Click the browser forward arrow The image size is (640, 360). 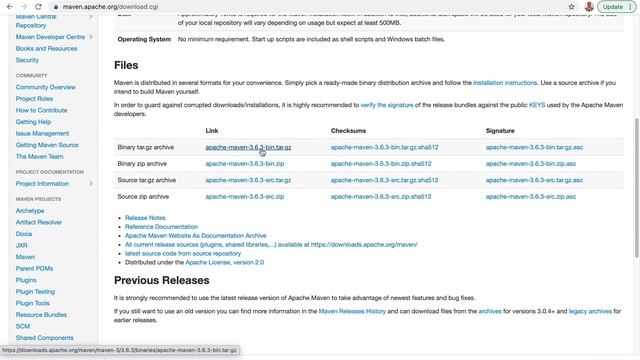click(24, 7)
